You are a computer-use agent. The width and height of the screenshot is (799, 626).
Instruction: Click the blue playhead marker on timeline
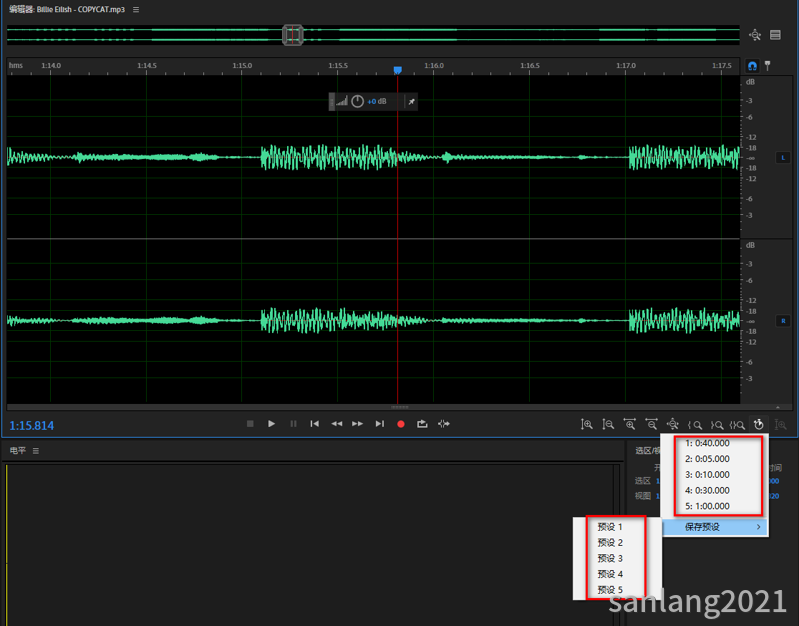(x=397, y=70)
